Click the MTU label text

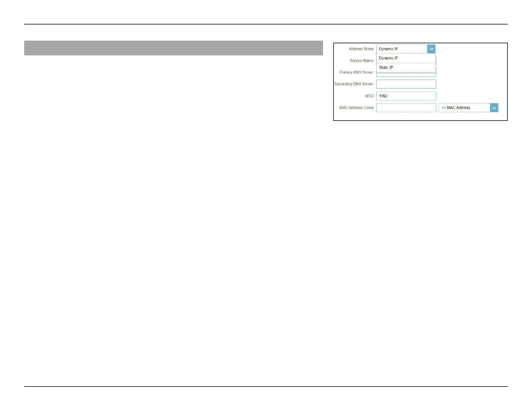click(x=369, y=96)
